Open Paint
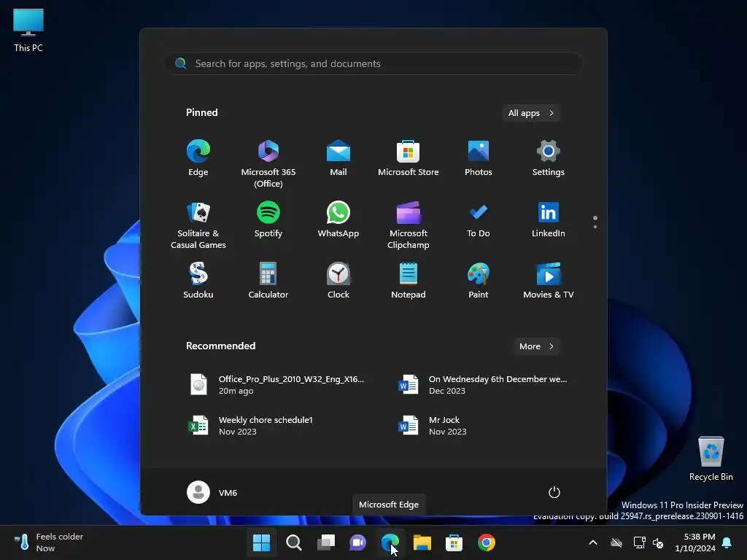This screenshot has width=747, height=560. tap(479, 281)
